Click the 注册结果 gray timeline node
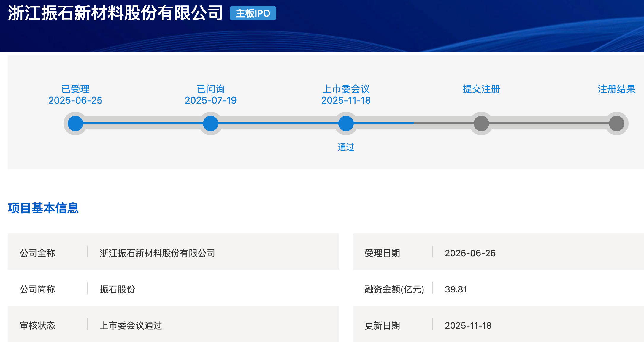The image size is (644, 345). [617, 124]
